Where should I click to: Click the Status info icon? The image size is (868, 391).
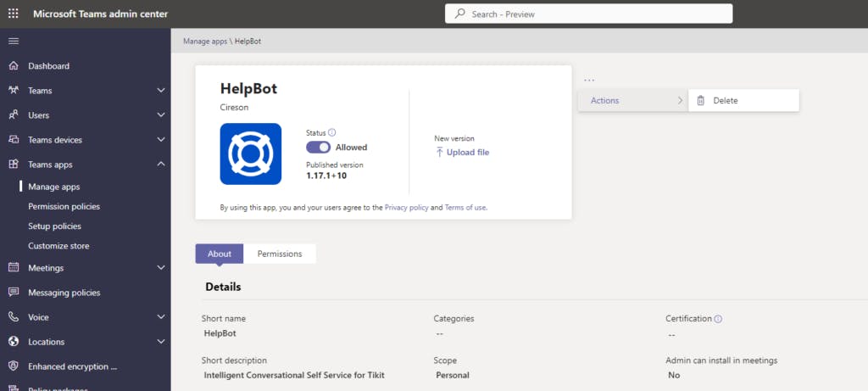pyautogui.click(x=331, y=132)
